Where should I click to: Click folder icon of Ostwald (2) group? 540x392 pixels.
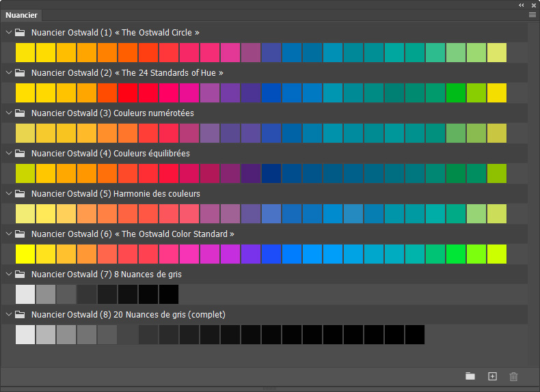(20, 72)
